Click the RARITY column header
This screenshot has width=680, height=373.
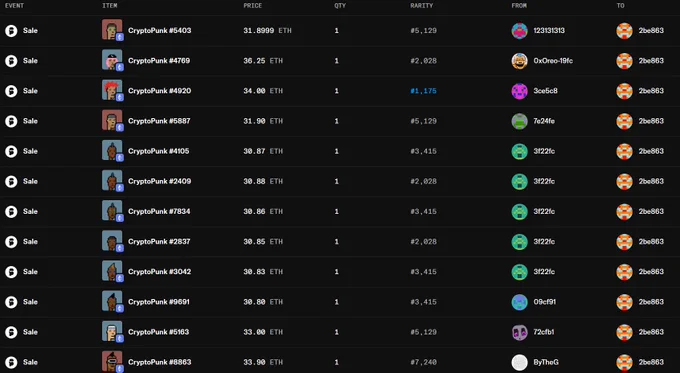click(x=422, y=6)
